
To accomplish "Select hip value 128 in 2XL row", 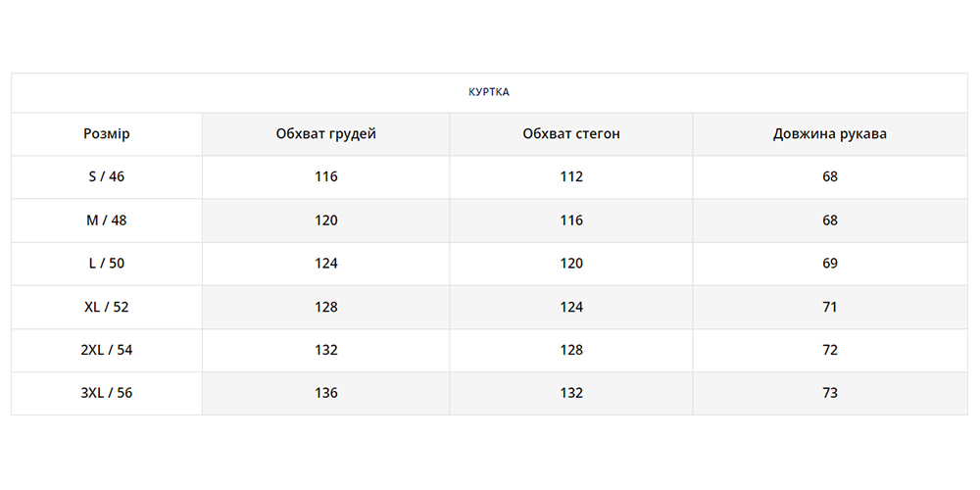I will point(571,350).
